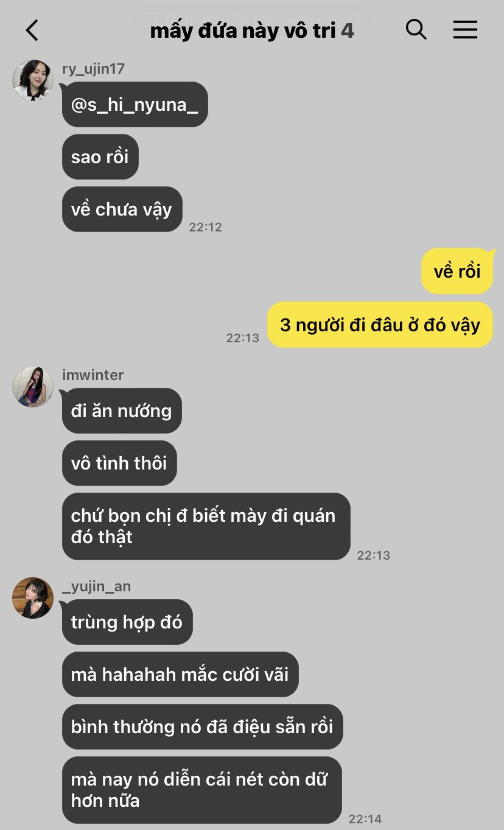Tap the member count number 4
Screen dimensions: 504x830
[347, 30]
